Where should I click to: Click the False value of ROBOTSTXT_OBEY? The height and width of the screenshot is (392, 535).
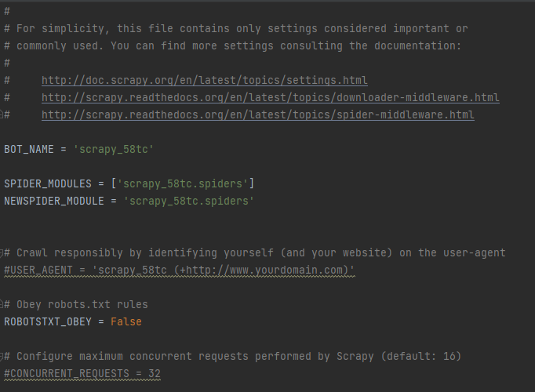(x=126, y=321)
